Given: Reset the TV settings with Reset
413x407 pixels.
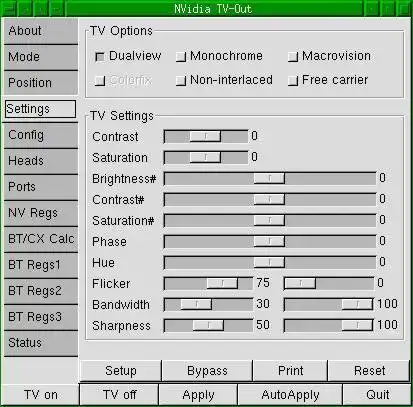Looking at the screenshot, I should pos(369,371).
